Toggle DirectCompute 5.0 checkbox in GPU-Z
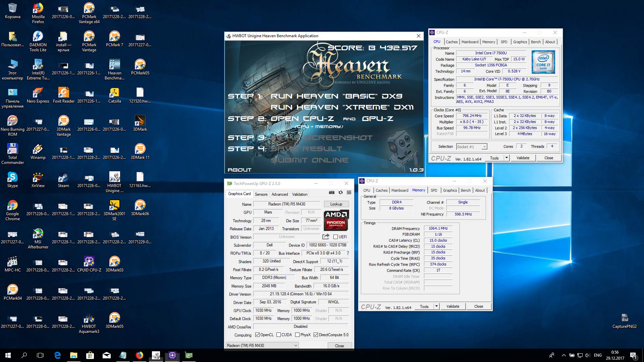This screenshot has width=644, height=362. pos(316,335)
